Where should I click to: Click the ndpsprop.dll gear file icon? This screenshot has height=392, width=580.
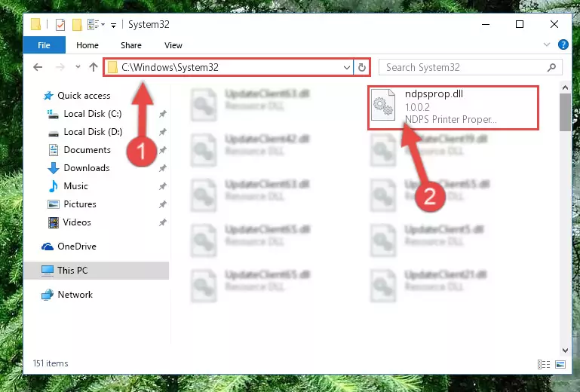pos(383,105)
